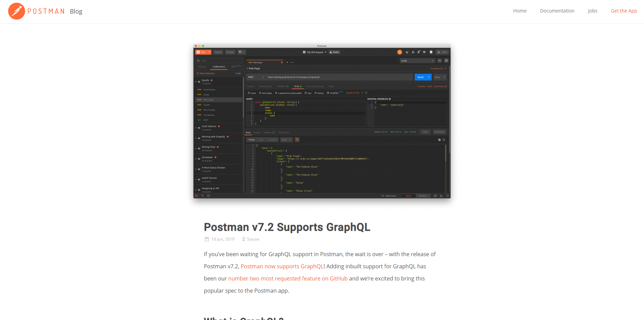Click the copy response icon in the response pane

tap(439, 140)
